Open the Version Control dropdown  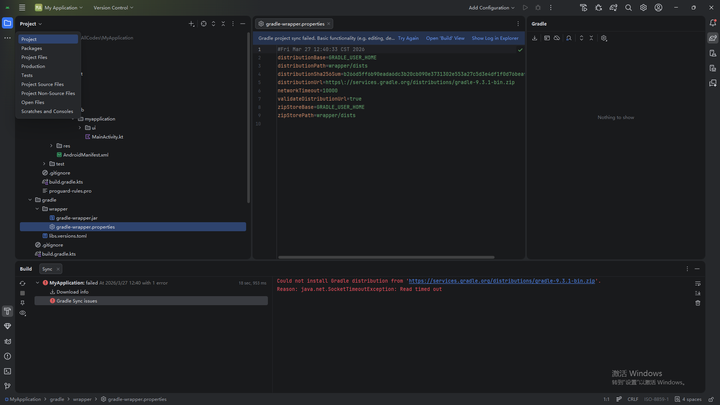click(x=113, y=7)
